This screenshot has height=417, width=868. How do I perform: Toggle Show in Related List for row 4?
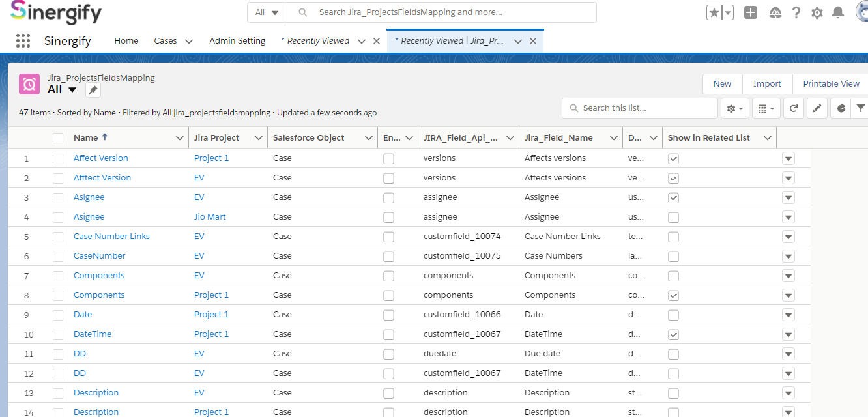(673, 217)
